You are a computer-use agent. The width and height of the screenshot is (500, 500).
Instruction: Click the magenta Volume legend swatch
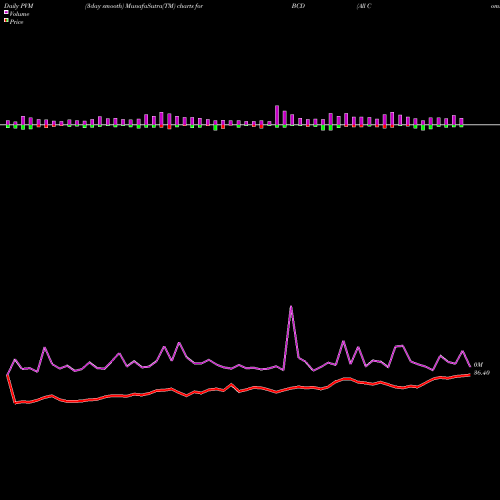6,13
